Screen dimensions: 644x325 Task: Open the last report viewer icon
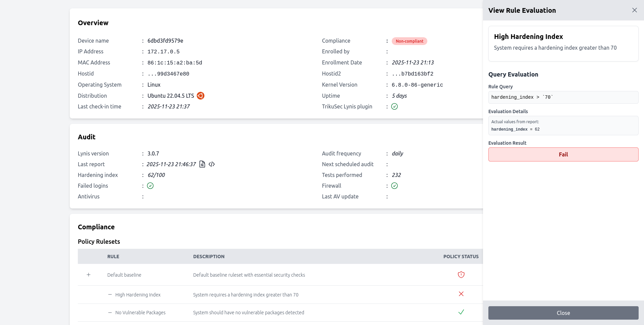(x=202, y=164)
